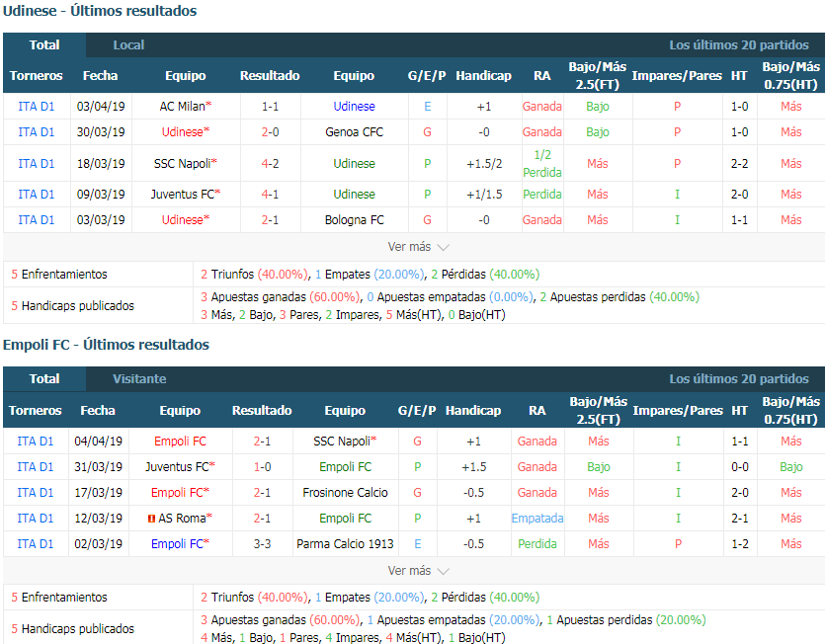Open Juventus FC in the 31/03/19 match
This screenshot has width=825, height=644.
click(177, 466)
